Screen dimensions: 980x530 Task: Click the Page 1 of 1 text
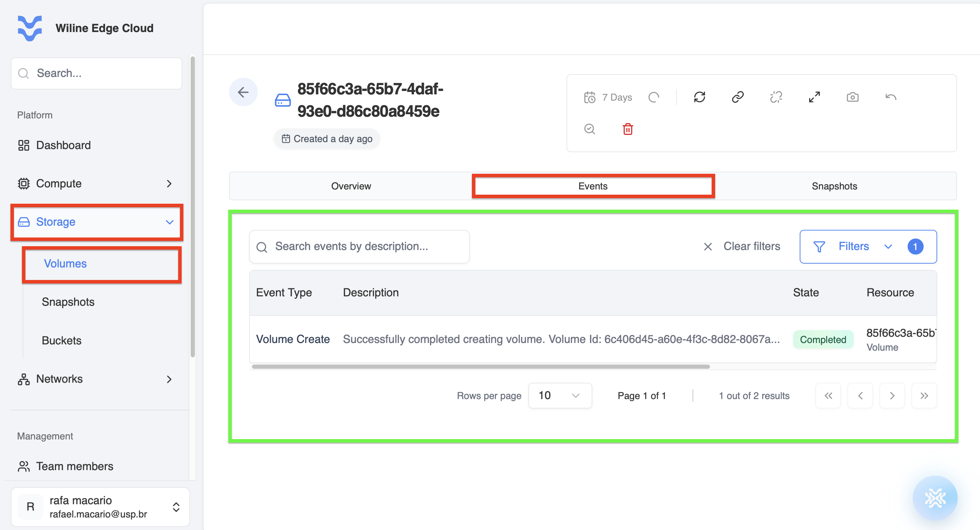pyautogui.click(x=642, y=396)
